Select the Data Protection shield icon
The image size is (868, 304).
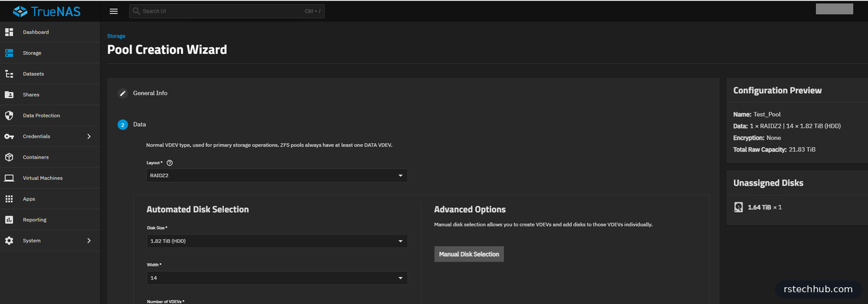pyautogui.click(x=9, y=115)
